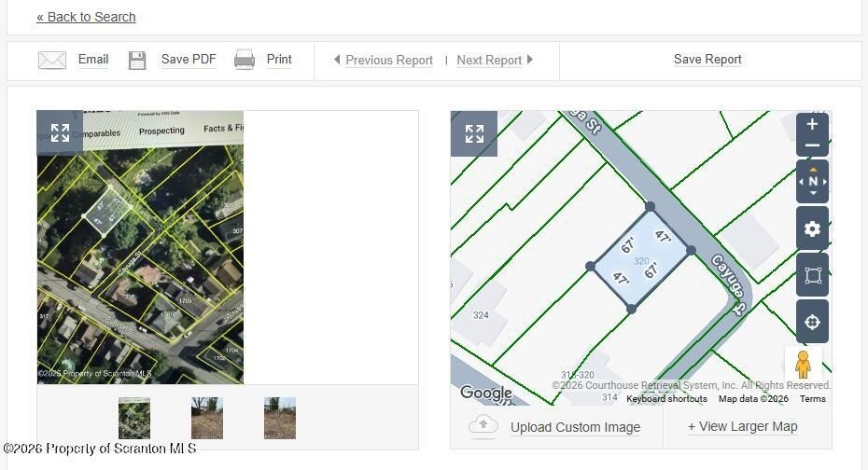Click the printer icon
The height and width of the screenshot is (470, 868).
click(x=245, y=59)
